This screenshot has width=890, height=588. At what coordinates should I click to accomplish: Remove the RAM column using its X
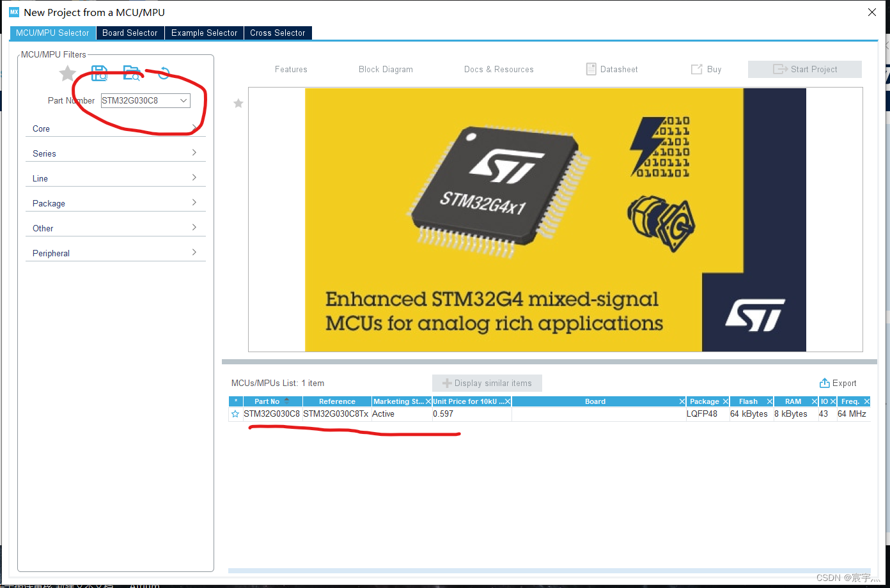click(815, 401)
